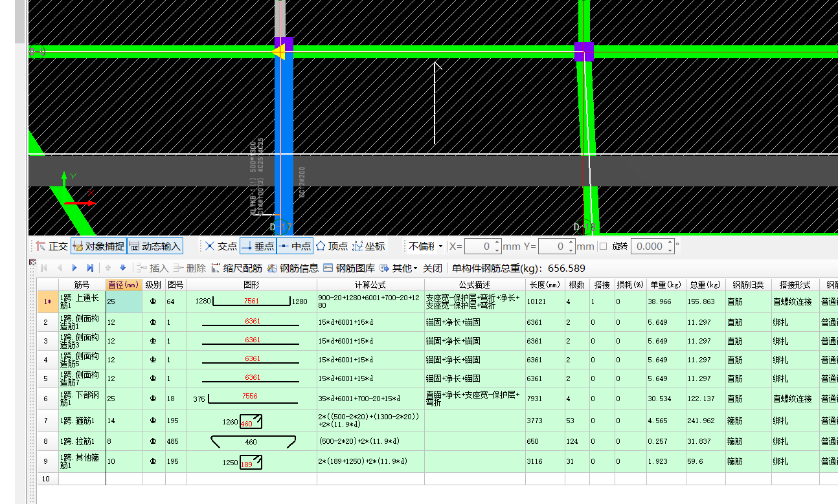Click the left vertical scrollbar thumb

(x=19, y=21)
